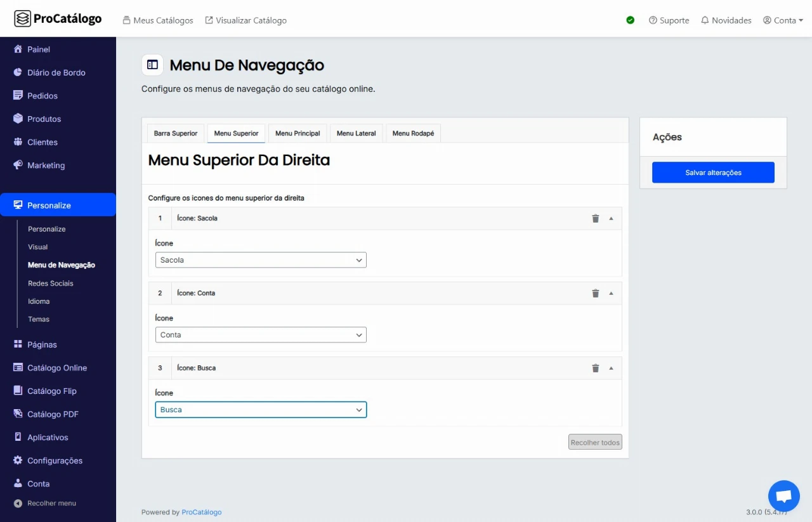812x522 pixels.
Task: Open the Busca icon dropdown
Action: 261,410
